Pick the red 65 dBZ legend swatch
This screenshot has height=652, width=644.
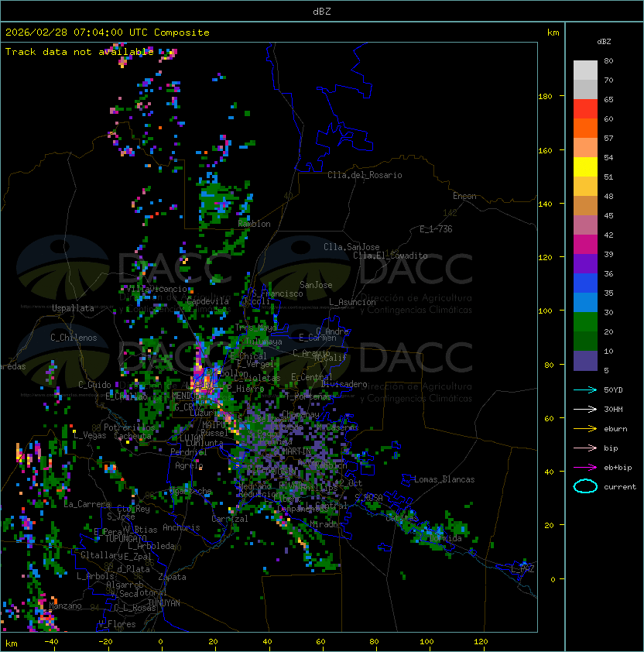pos(585,109)
